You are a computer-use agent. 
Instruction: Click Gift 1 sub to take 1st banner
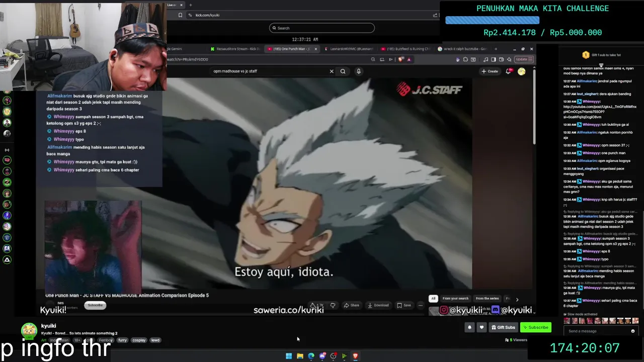[x=602, y=55]
